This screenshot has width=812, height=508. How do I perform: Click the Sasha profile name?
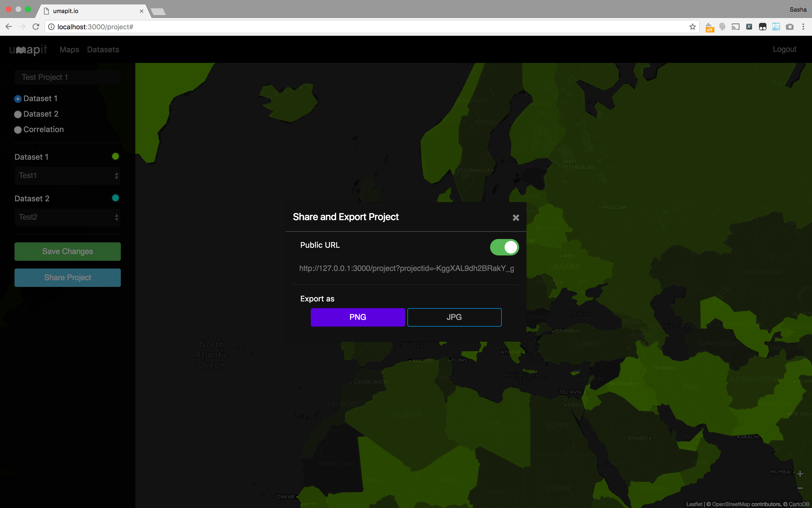click(x=798, y=10)
